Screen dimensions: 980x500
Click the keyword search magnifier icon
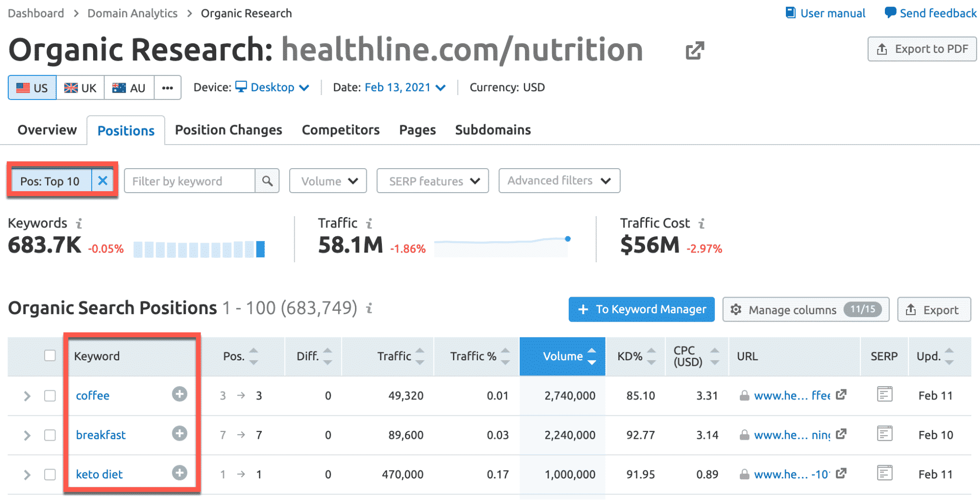coord(267,181)
